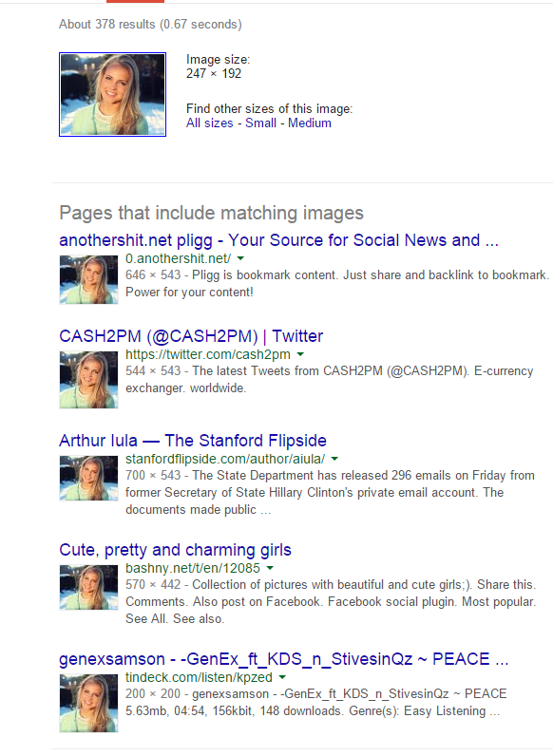Expand dropdown arrow beside tindeck.com URL

tap(283, 678)
